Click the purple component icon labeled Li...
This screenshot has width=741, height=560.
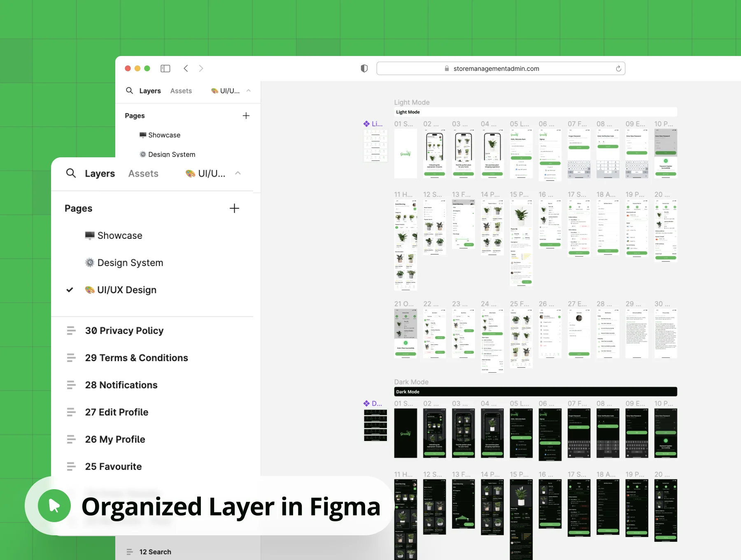(366, 124)
